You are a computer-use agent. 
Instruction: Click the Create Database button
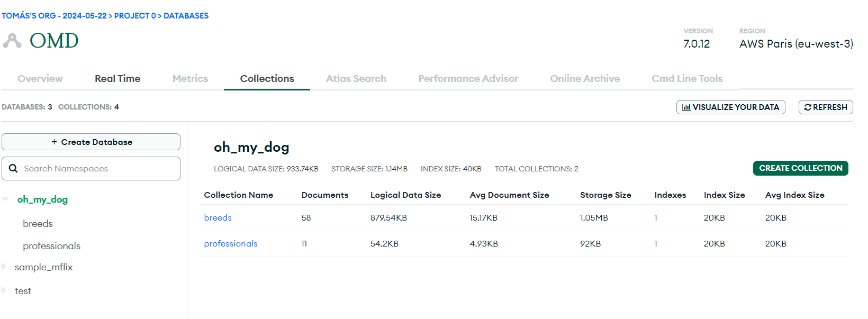tap(91, 142)
